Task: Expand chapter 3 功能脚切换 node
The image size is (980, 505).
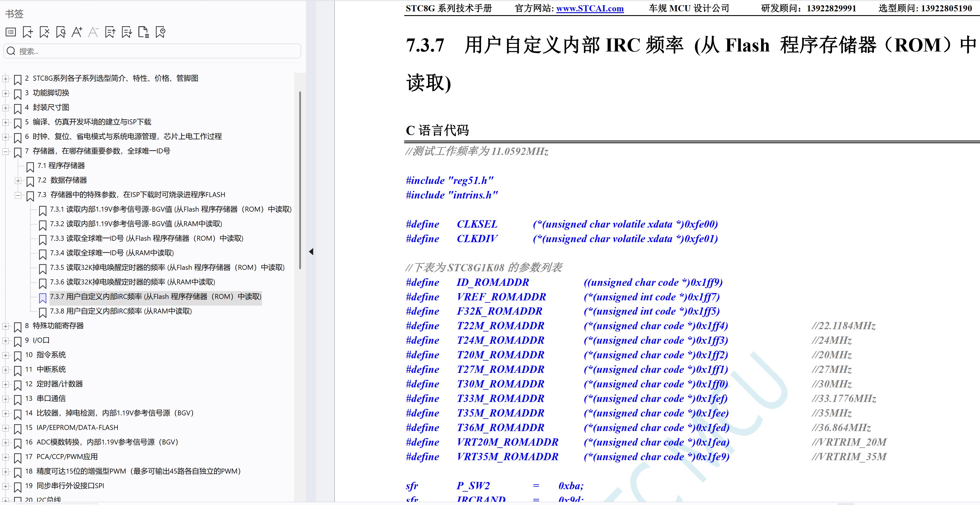Action: [x=5, y=93]
